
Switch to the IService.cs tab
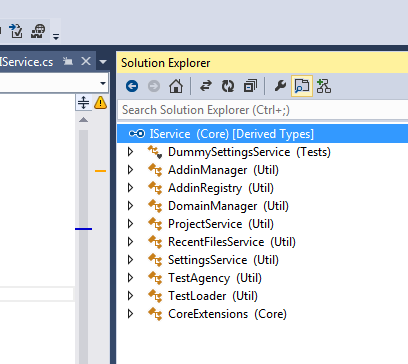[x=27, y=62]
